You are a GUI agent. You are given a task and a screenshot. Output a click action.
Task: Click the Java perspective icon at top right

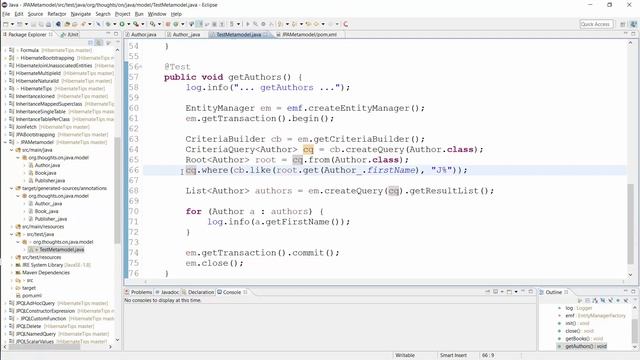click(633, 24)
